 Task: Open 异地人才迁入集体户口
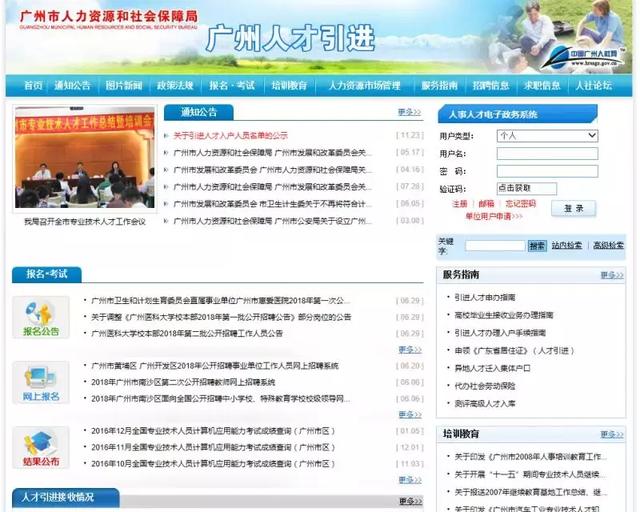493,368
